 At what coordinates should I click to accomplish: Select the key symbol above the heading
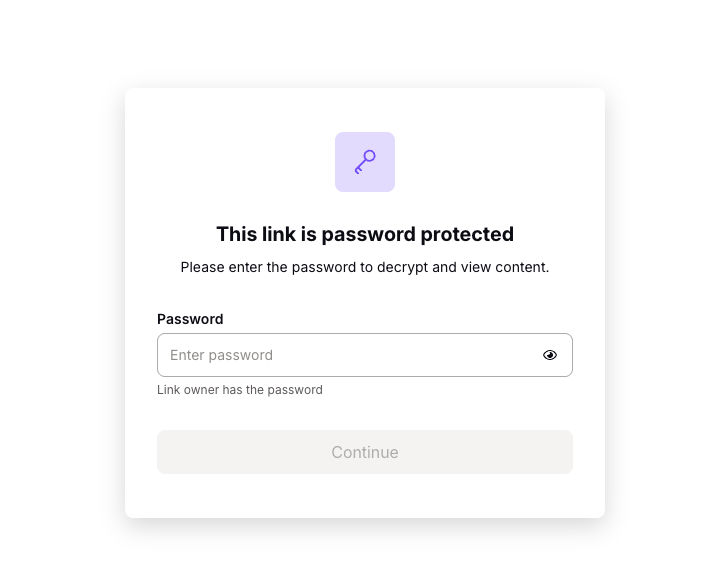point(365,162)
